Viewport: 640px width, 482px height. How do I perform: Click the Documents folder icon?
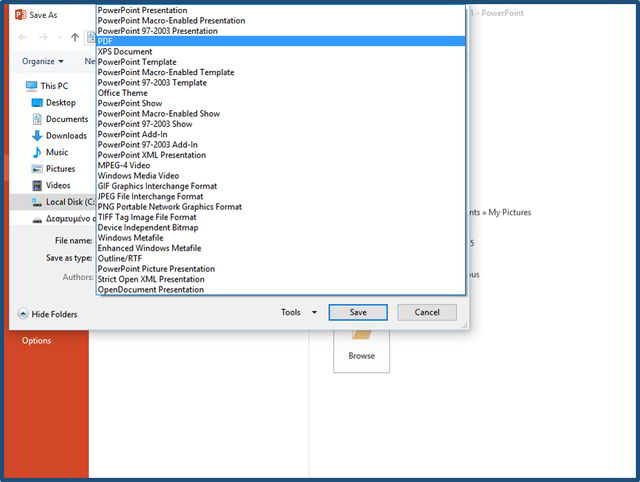37,119
